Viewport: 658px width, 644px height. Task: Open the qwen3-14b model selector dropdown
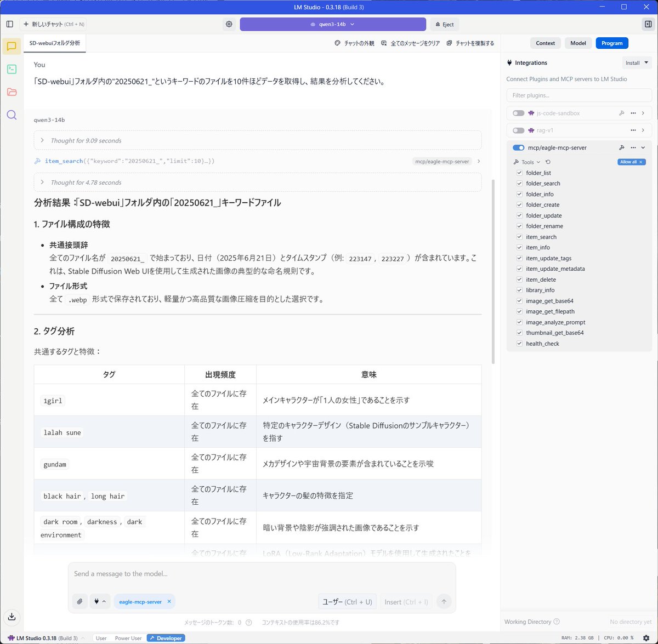[333, 24]
